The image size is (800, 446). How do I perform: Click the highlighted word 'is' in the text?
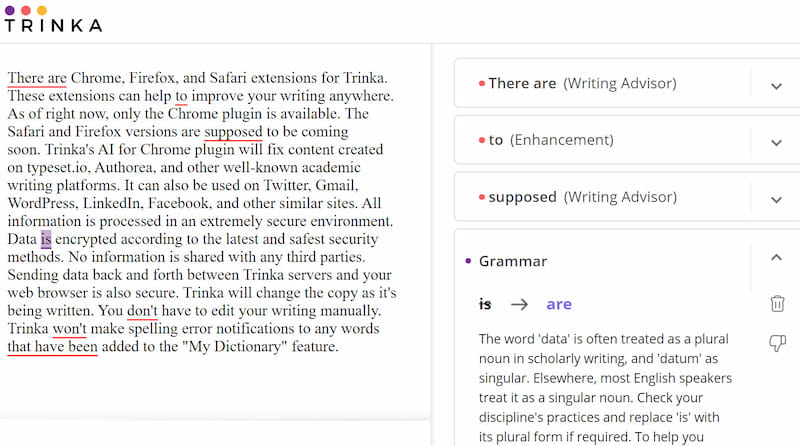tap(46, 239)
